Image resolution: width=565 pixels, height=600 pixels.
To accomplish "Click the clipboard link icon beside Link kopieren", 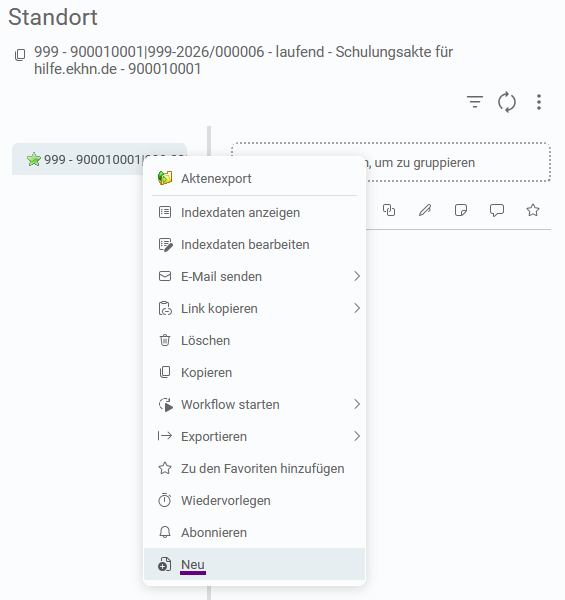I will [165, 308].
